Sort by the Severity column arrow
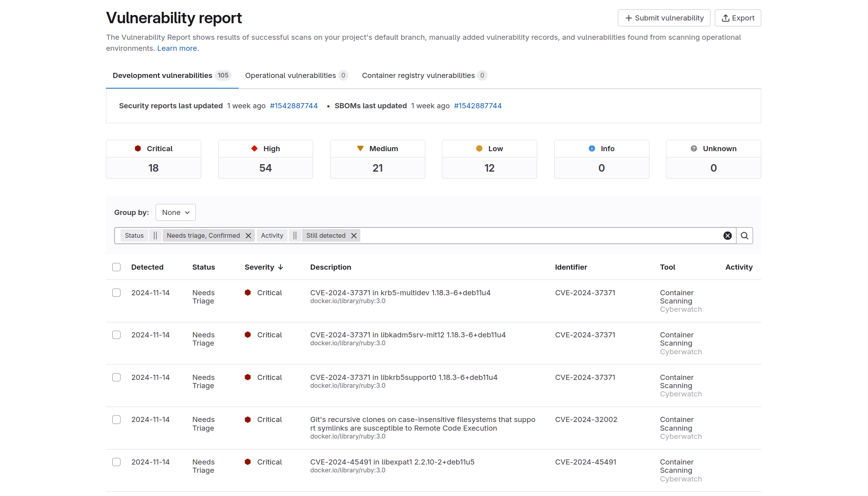The image size is (868, 496). 280,267
